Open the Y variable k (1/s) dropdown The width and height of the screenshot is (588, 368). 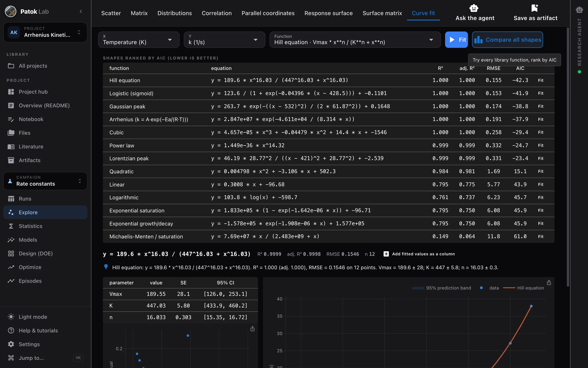point(225,40)
